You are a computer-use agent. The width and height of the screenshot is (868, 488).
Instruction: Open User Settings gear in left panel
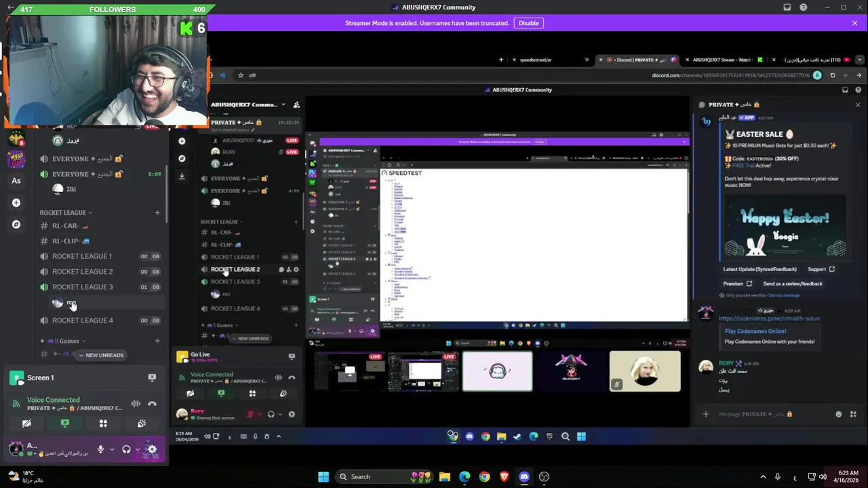click(152, 449)
